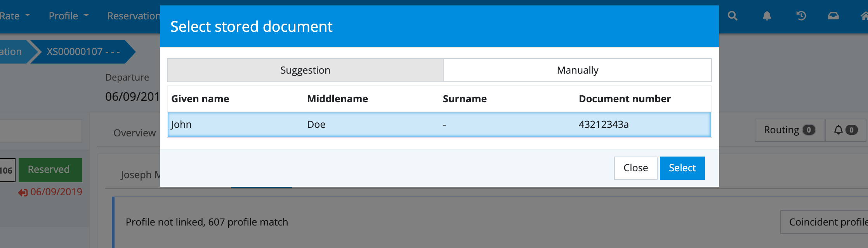The height and width of the screenshot is (248, 868).
Task: Click the green Reserved status badge
Action: pyautogui.click(x=50, y=170)
